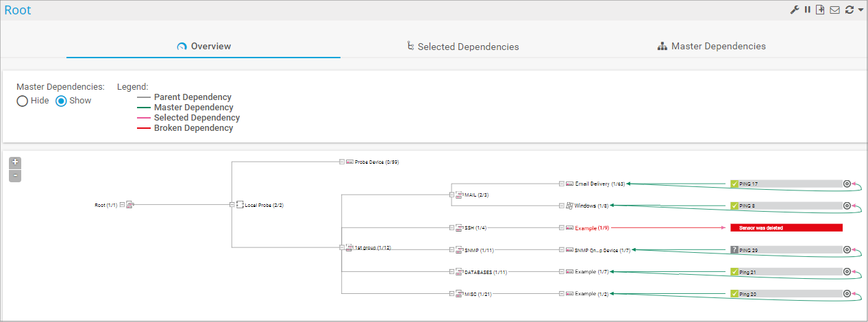Open dropdown arrow next to refresh
The image size is (868, 322).
(x=860, y=10)
